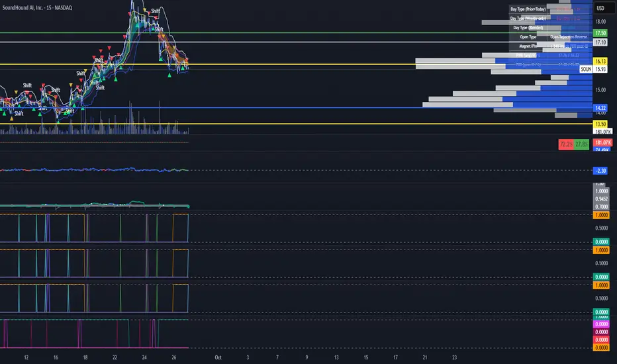Click the Day Type (Weekly-only) table row
This screenshot has height=364, width=617.
[551, 19]
